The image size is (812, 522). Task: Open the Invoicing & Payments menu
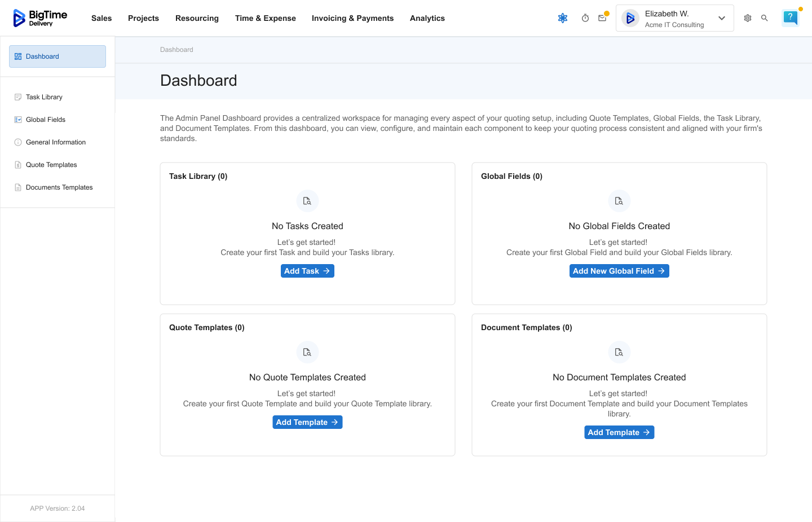pos(352,18)
